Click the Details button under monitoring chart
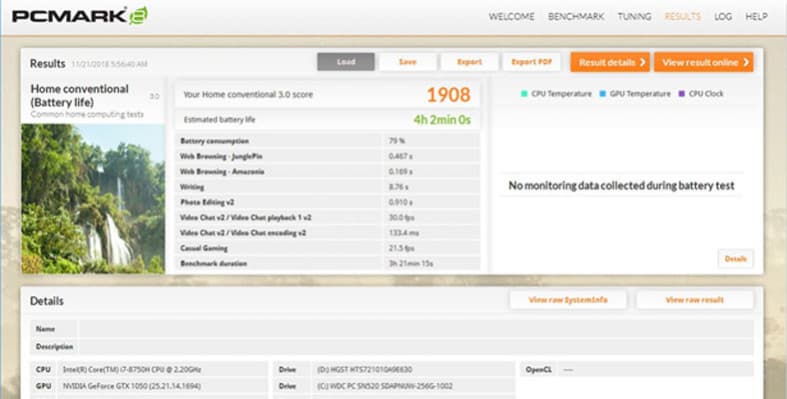 pos(735,259)
